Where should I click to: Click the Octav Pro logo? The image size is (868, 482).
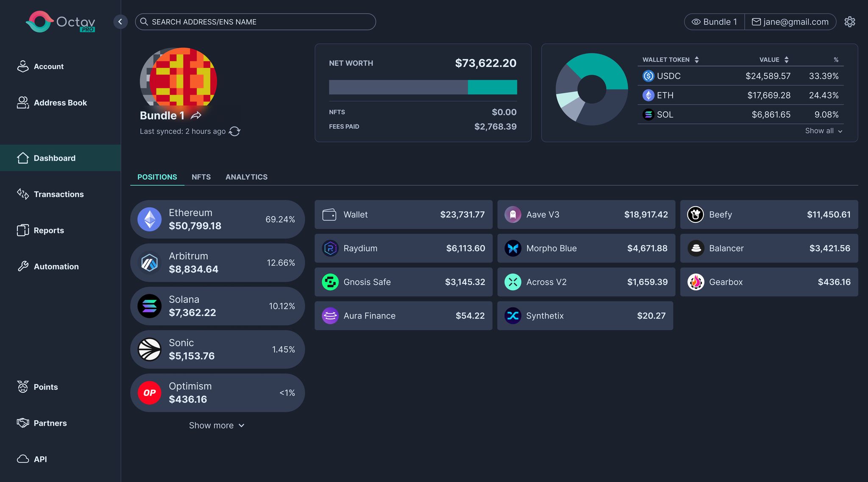click(61, 22)
